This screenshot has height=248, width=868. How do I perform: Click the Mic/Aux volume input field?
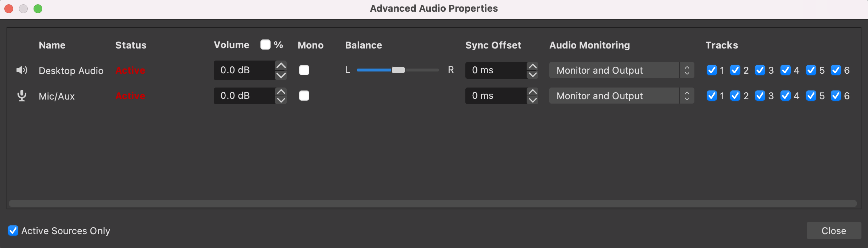click(x=244, y=96)
